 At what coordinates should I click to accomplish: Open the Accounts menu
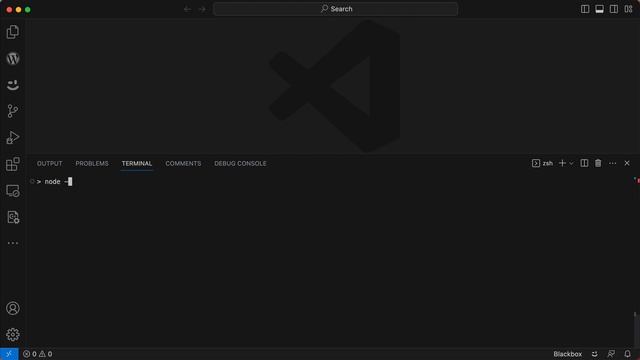click(13, 308)
